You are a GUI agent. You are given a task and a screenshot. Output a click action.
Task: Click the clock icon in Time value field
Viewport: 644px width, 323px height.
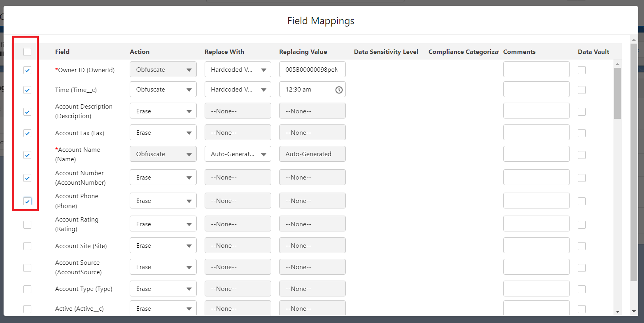coord(339,90)
